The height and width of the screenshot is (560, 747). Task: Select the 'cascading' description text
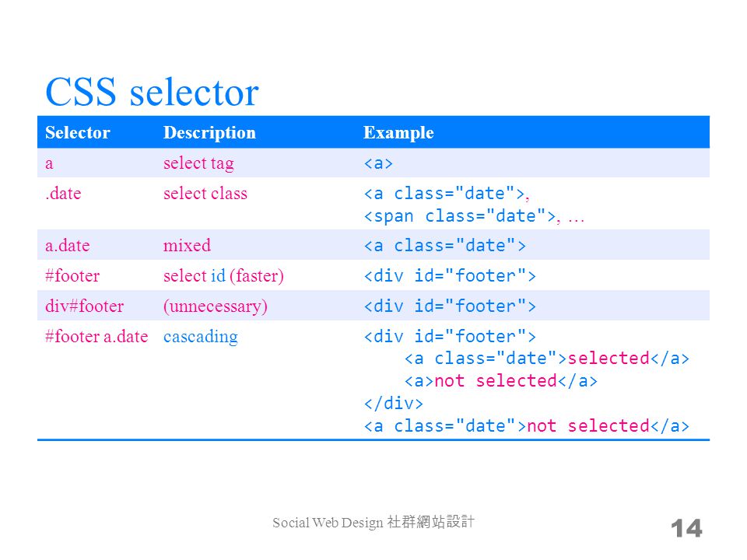pyautogui.click(x=200, y=337)
